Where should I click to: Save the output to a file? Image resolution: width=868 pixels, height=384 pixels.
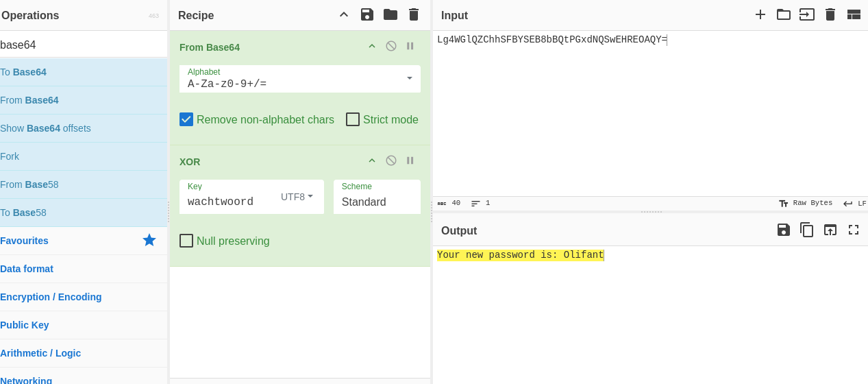click(783, 230)
